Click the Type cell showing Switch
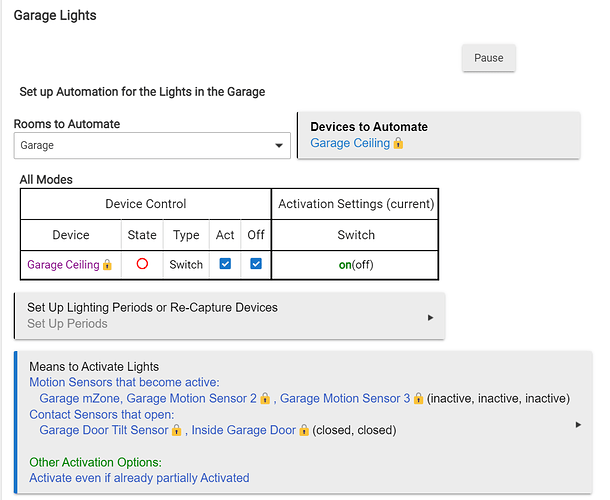 [x=186, y=265]
